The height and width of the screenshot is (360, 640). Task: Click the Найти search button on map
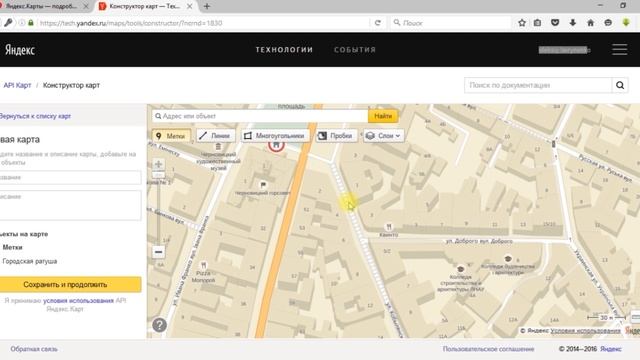[x=383, y=116]
